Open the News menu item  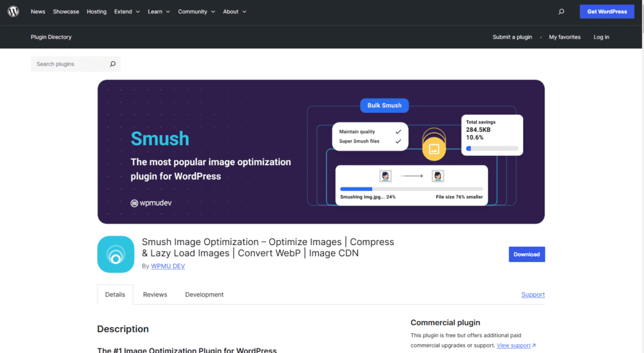click(38, 11)
